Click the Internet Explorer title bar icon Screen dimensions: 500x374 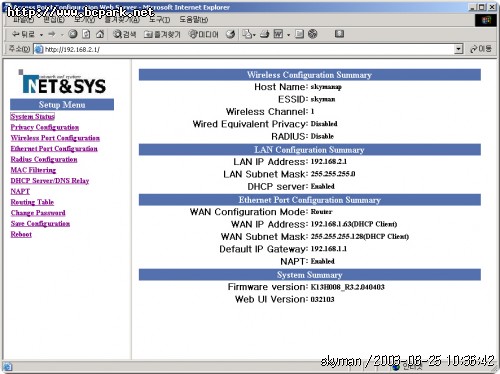(9, 7)
